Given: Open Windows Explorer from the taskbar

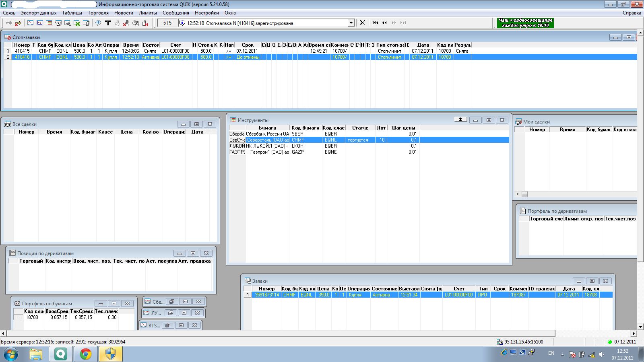Looking at the screenshot, I should (x=36, y=354).
